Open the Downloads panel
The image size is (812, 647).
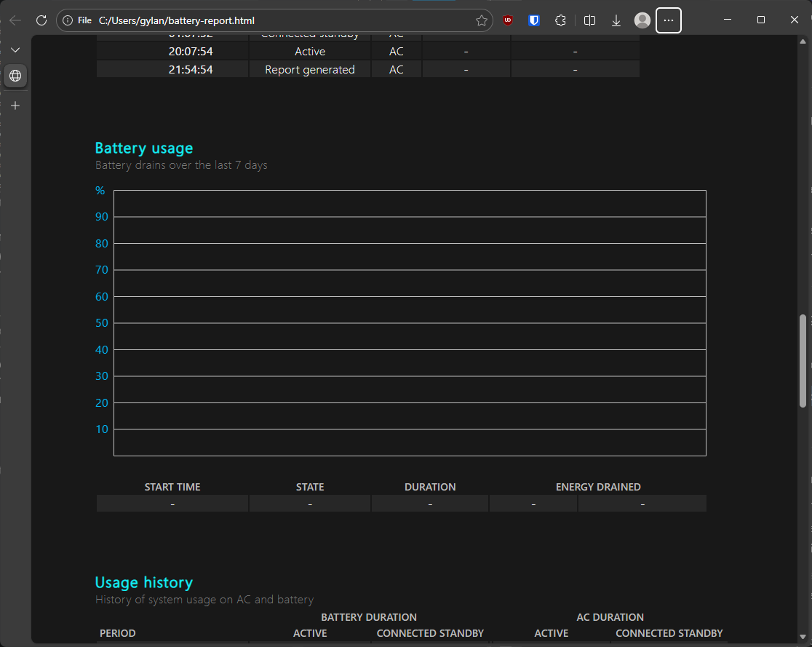click(616, 20)
